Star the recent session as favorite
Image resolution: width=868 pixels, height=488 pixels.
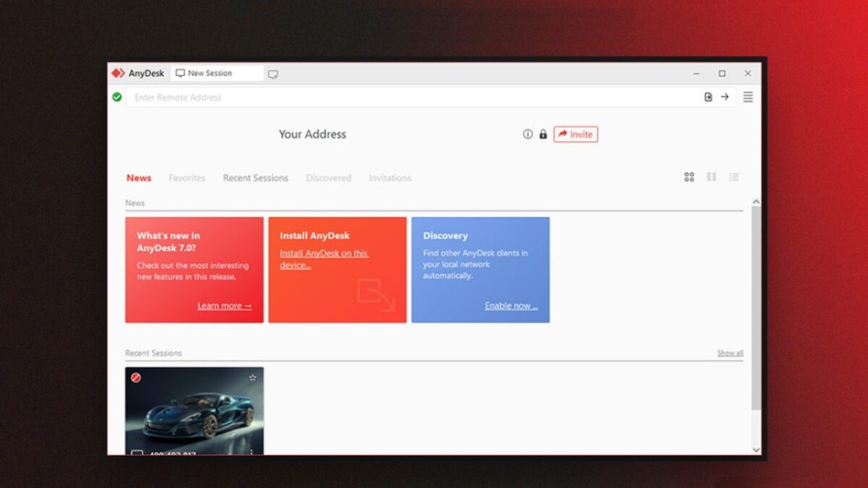click(x=252, y=377)
